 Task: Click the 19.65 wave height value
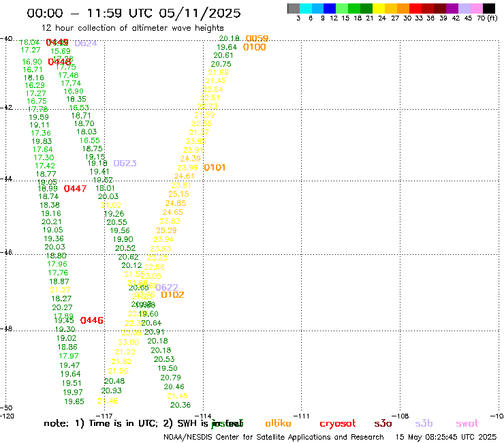[x=74, y=402]
